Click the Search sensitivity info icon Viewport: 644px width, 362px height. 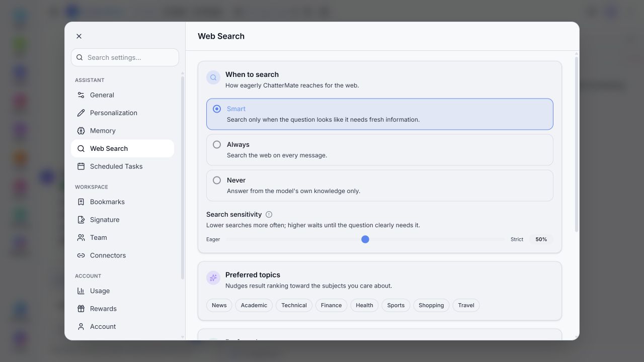pyautogui.click(x=269, y=215)
